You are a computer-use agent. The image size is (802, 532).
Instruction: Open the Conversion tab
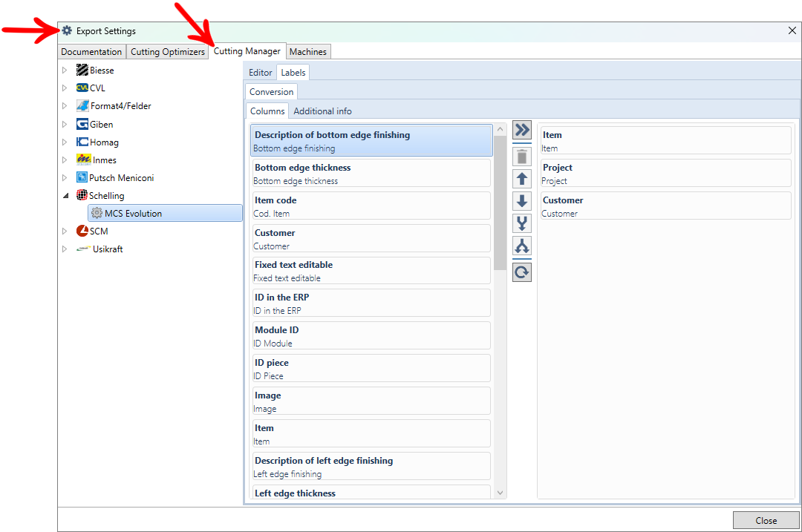(x=272, y=92)
